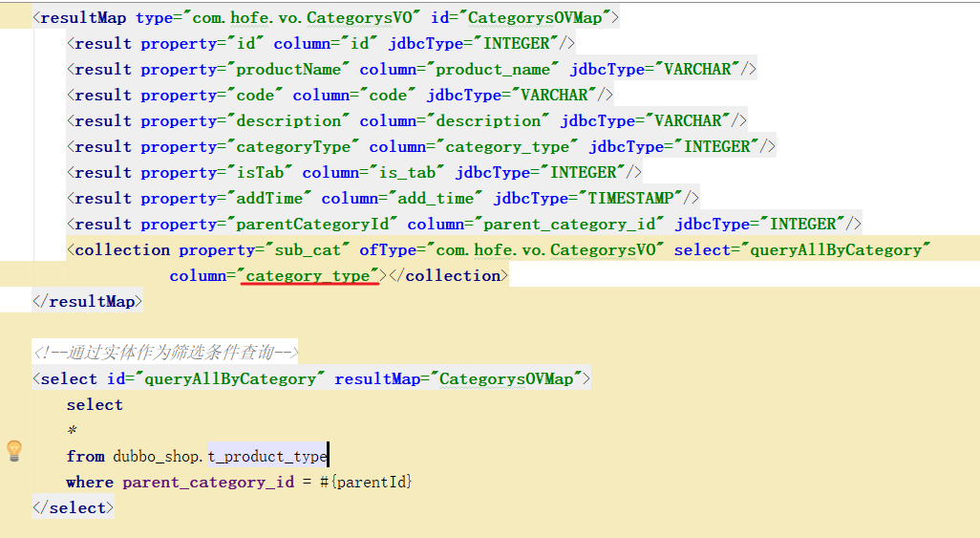Click the closing </collection> tag
The height and width of the screenshot is (538, 980).
pyautogui.click(x=449, y=276)
